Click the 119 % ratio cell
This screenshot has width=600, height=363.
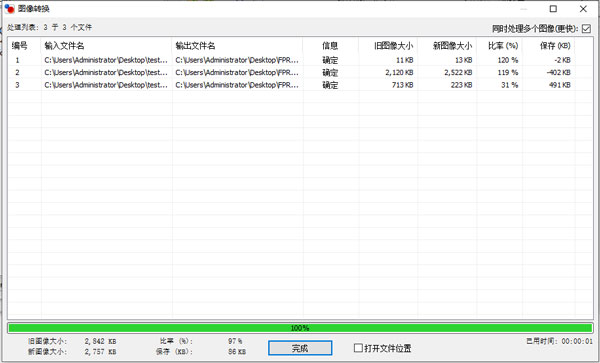point(508,72)
